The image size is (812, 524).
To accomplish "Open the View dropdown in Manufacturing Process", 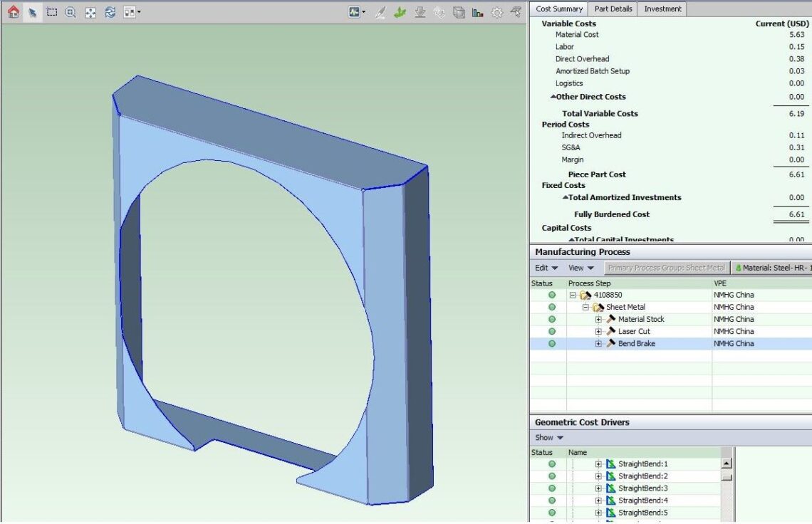I will point(581,268).
